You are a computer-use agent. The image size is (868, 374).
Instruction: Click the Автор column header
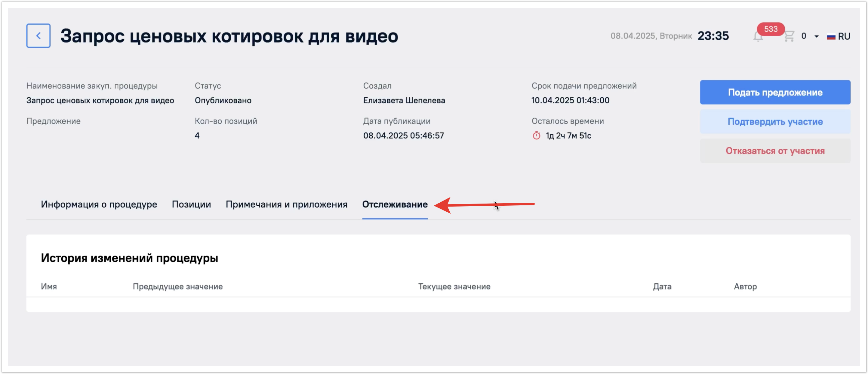pos(745,286)
